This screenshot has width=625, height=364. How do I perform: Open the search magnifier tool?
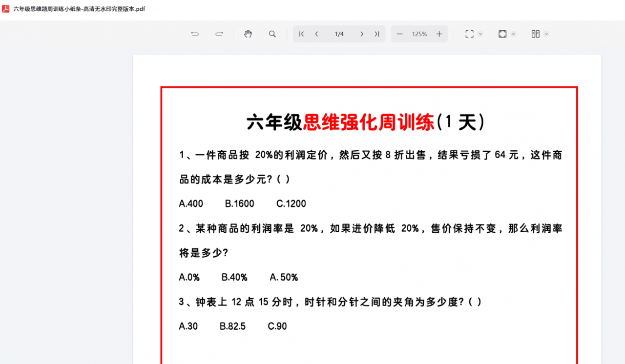(272, 34)
